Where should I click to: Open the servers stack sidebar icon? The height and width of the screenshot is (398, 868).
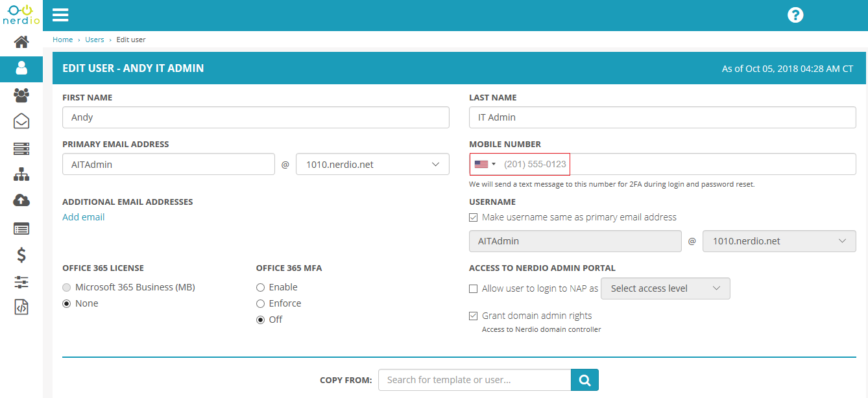21,148
